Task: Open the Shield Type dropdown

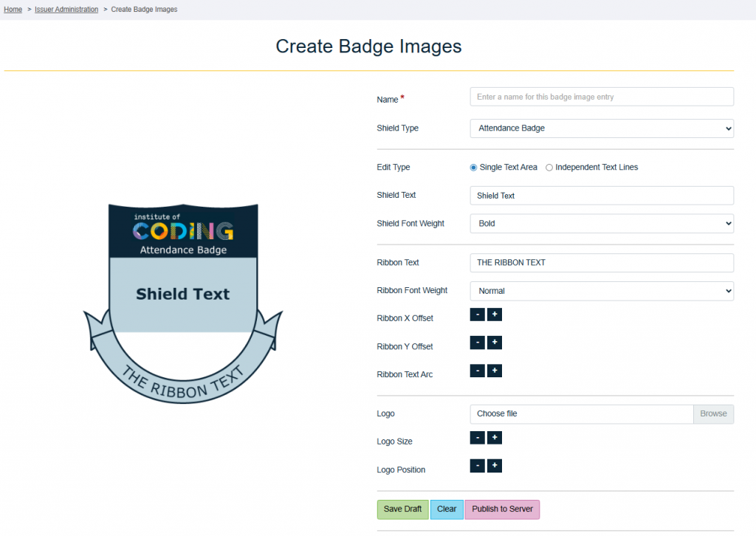Action: point(601,128)
